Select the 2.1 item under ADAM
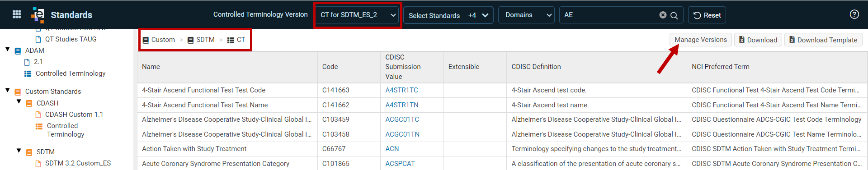Image resolution: width=868 pixels, height=170 pixels. 38,62
